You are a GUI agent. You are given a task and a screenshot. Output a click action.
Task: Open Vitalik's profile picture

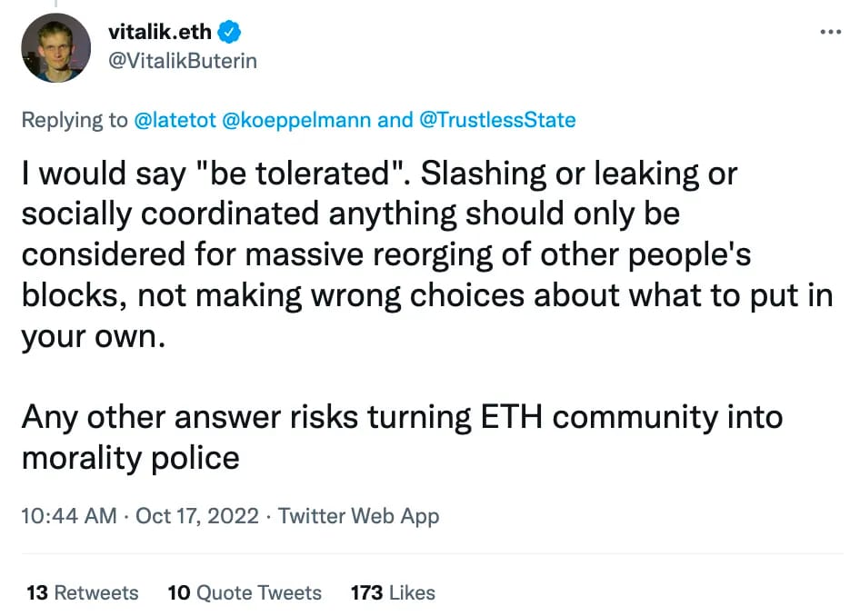pyautogui.click(x=56, y=48)
